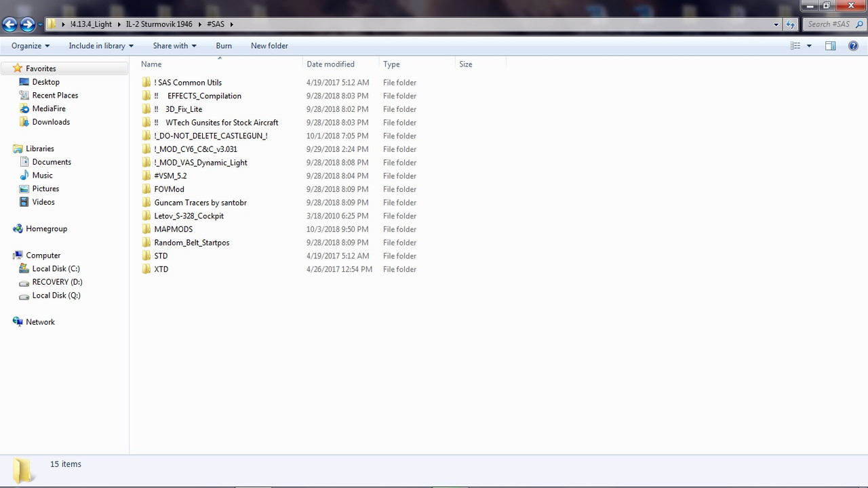Click the RECOVERY (D:) drive icon
The width and height of the screenshot is (868, 488).
[24, 282]
